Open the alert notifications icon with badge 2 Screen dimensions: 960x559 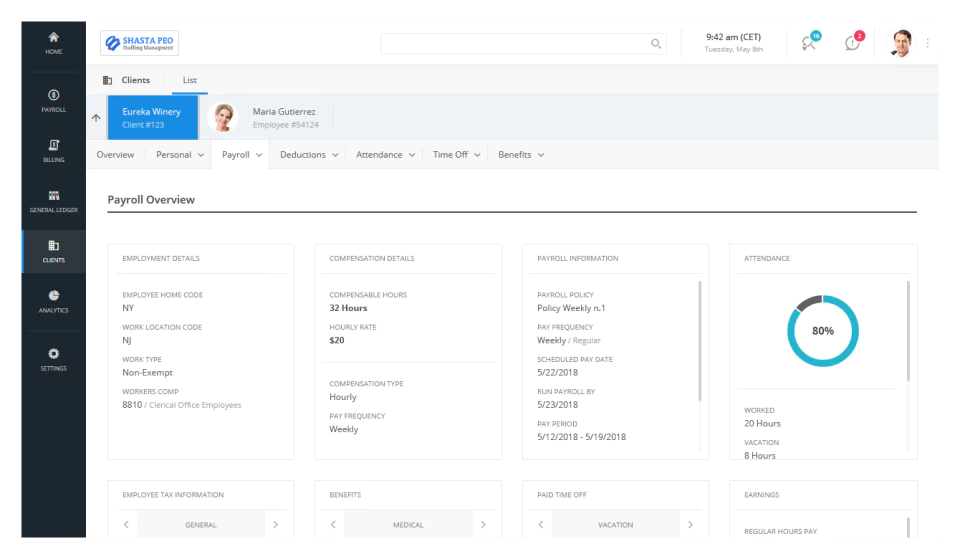click(x=853, y=42)
